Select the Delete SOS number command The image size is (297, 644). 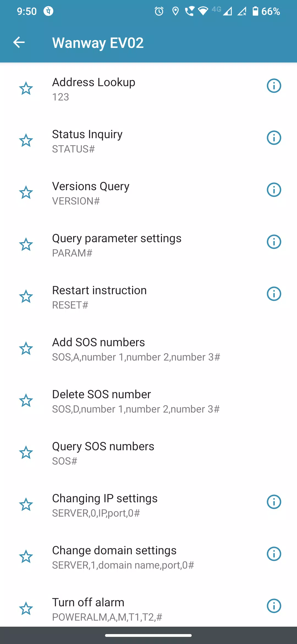point(148,401)
